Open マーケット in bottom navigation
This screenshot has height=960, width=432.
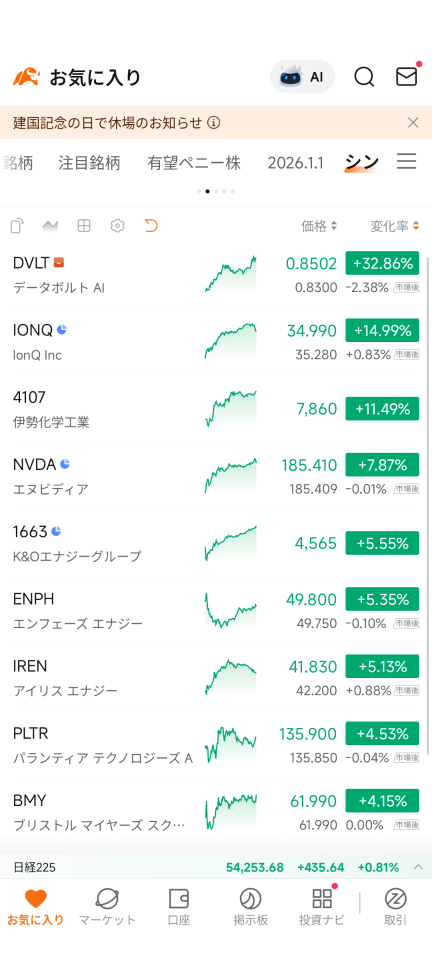(x=107, y=907)
